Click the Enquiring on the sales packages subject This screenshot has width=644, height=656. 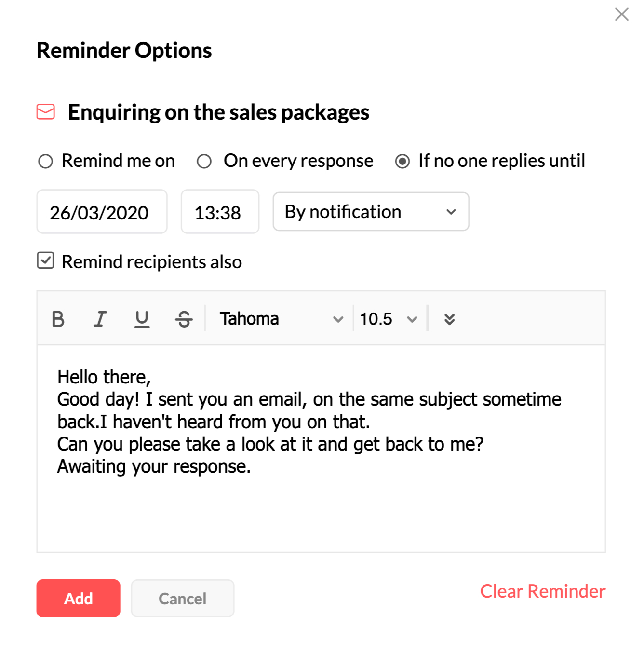pos(218,112)
